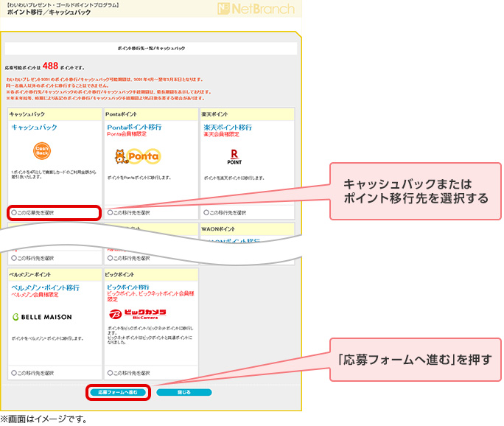Choose the ビックポイント transfer radio button
Viewport: 504px width, 426px height.
[x=111, y=373]
